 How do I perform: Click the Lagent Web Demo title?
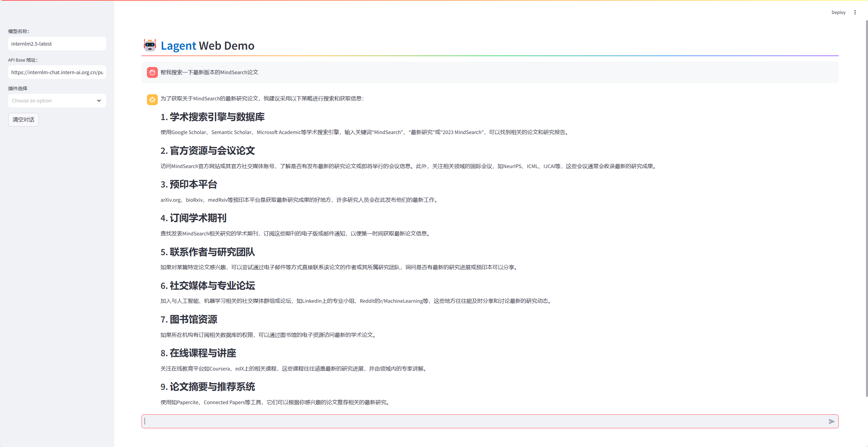[x=207, y=46]
